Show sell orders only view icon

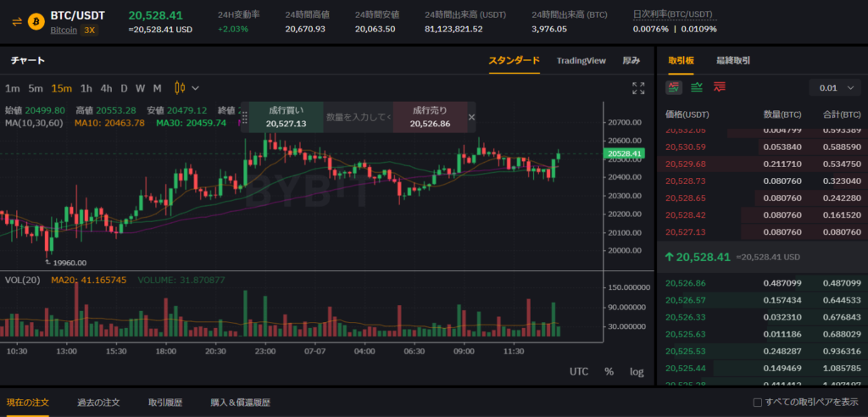[720, 87]
